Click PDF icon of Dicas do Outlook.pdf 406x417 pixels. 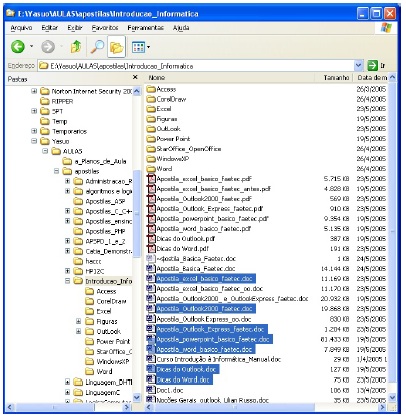tap(151, 239)
